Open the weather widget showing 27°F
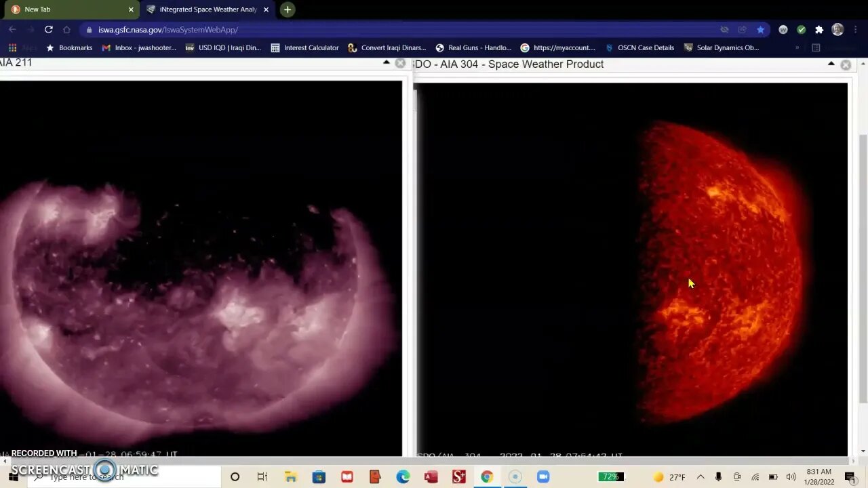 pos(669,477)
